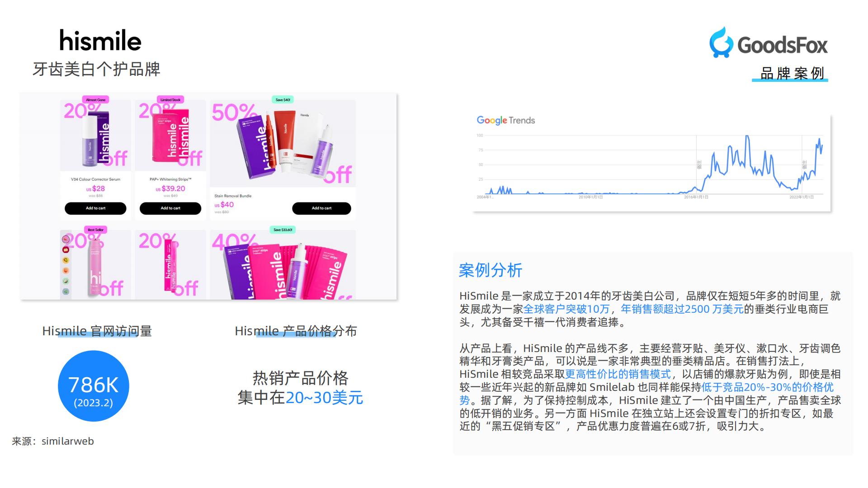Select the orange peach flavour swatch
The image size is (868, 488).
click(x=66, y=270)
